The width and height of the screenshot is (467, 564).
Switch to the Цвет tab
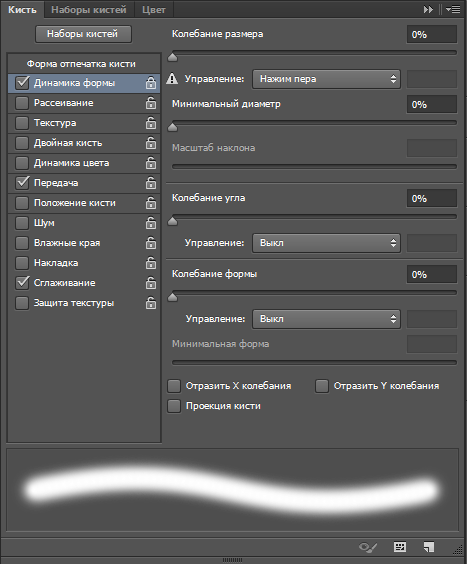click(154, 10)
